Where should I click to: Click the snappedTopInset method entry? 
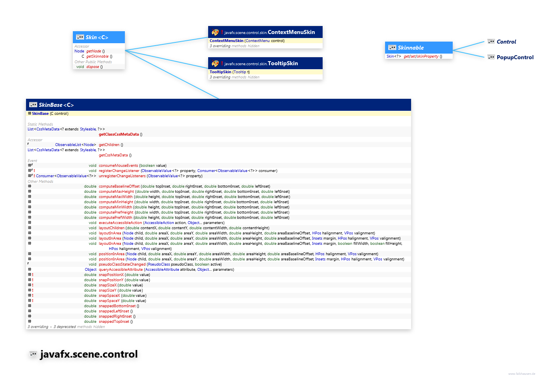click(114, 322)
